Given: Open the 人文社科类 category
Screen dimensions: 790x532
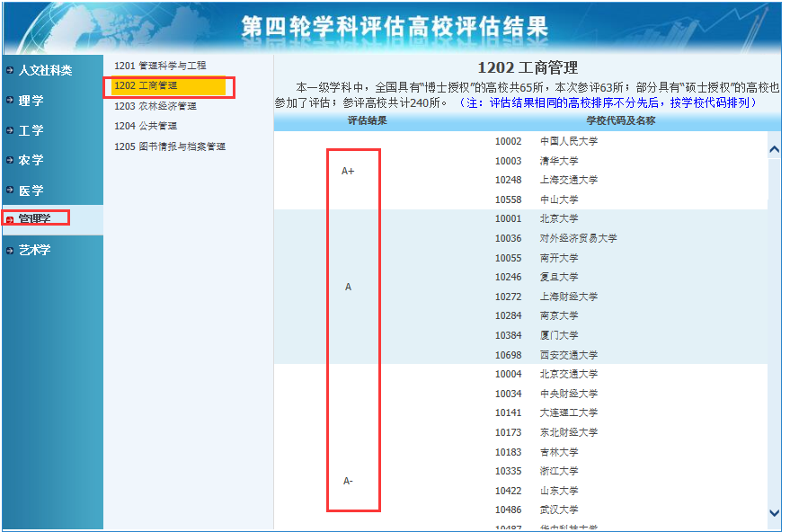Looking at the screenshot, I should pyautogui.click(x=45, y=70).
